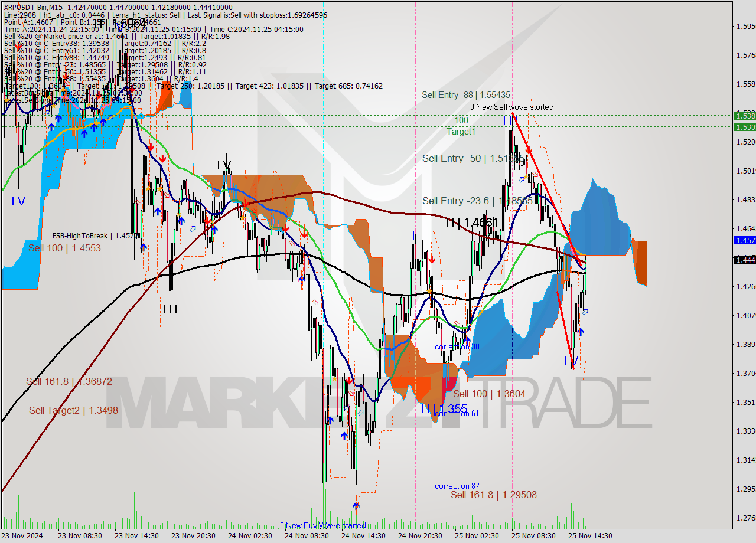
Task: Click the '24 Nov 08:30' time axis label
Action: 307,536
